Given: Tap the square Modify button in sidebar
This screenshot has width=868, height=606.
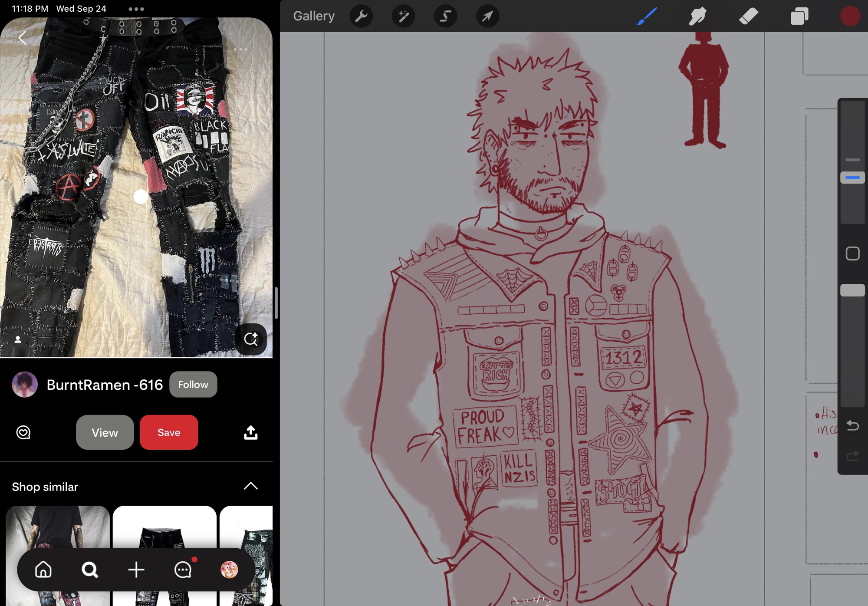Looking at the screenshot, I should click(x=852, y=254).
